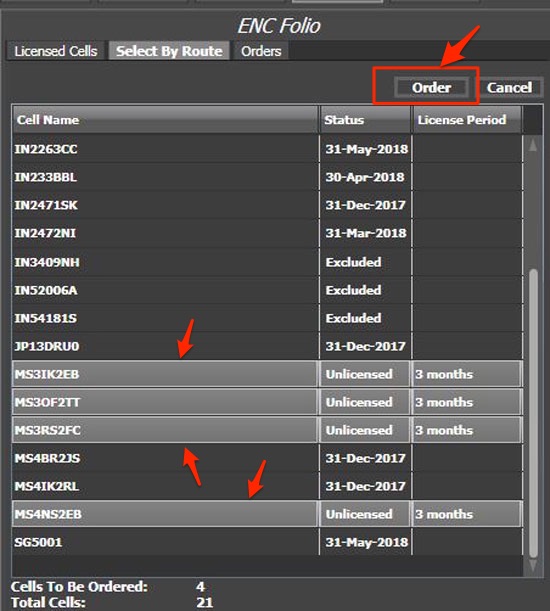
Task: Open license period for MS3OF2TT
Action: tap(467, 402)
